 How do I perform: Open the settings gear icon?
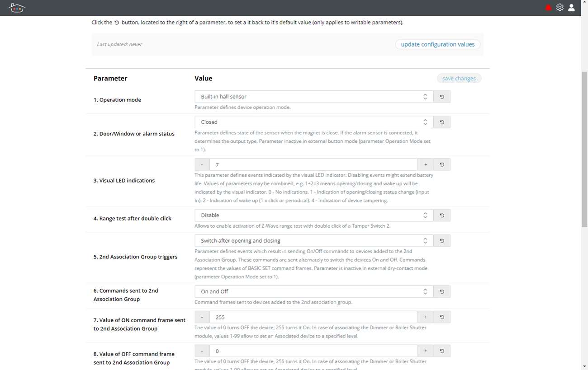pyautogui.click(x=560, y=8)
